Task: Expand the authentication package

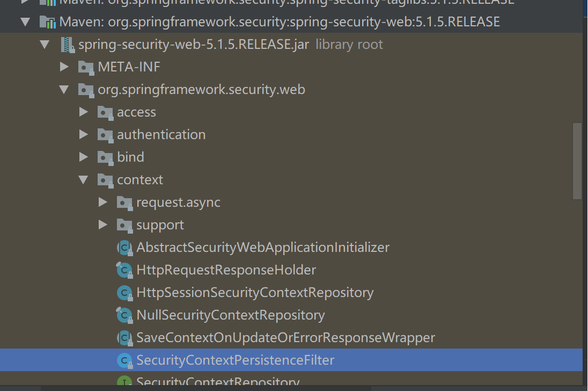Action: click(x=84, y=134)
